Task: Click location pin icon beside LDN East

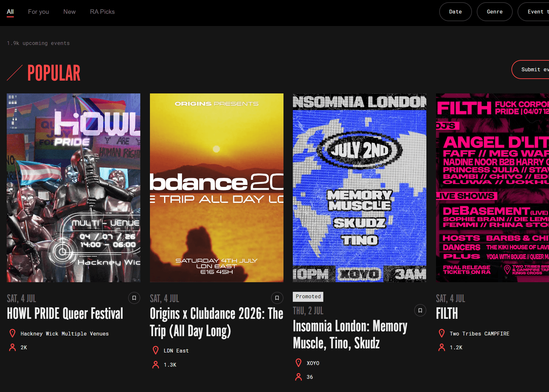Action: [156, 351]
